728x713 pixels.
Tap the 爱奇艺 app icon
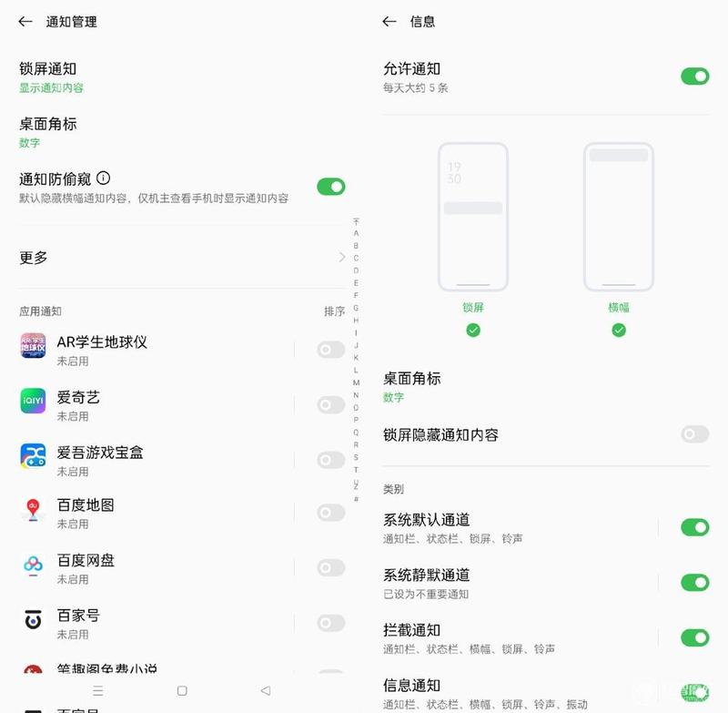point(33,401)
